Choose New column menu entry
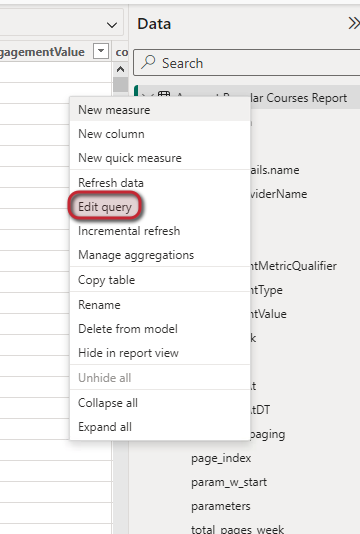Image resolution: width=360 pixels, height=534 pixels. tap(160, 134)
